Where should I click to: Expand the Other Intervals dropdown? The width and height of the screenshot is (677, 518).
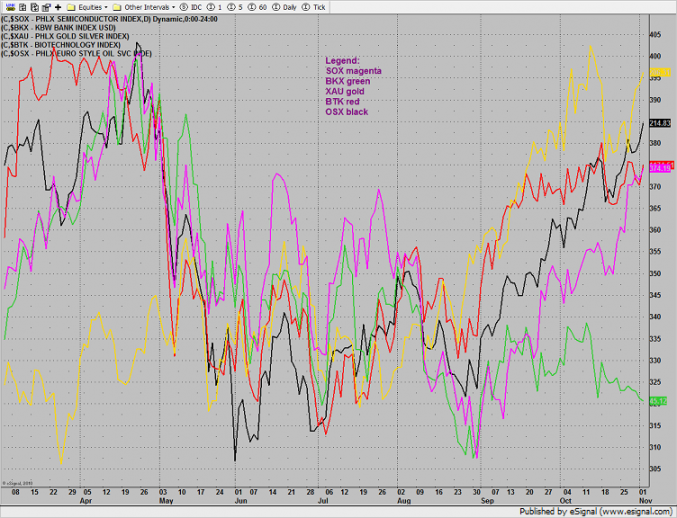[174, 7]
